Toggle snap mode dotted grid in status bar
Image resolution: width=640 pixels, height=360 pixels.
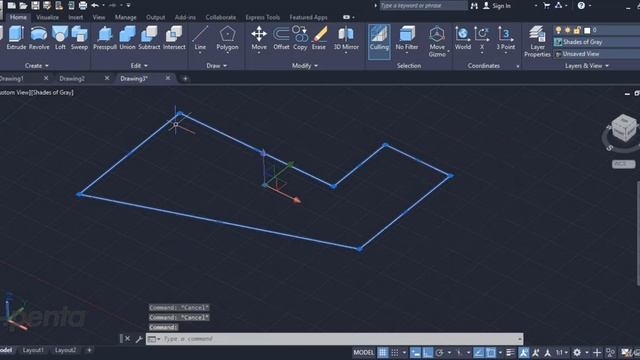395,352
